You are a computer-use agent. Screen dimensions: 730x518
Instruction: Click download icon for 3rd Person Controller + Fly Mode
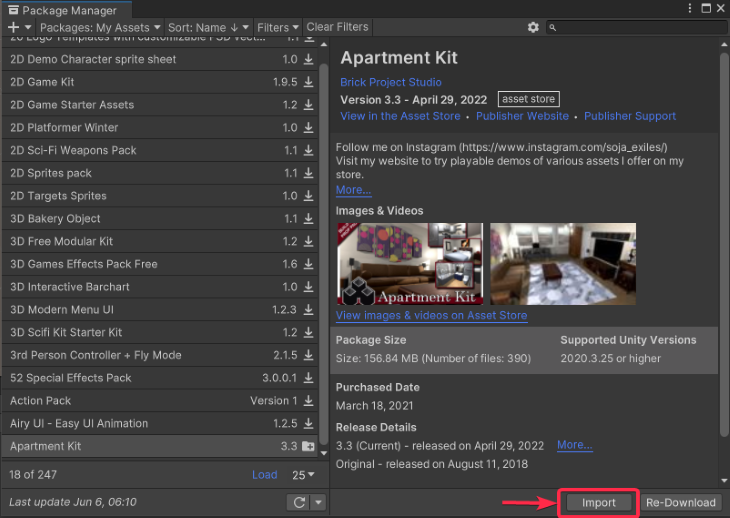point(308,355)
